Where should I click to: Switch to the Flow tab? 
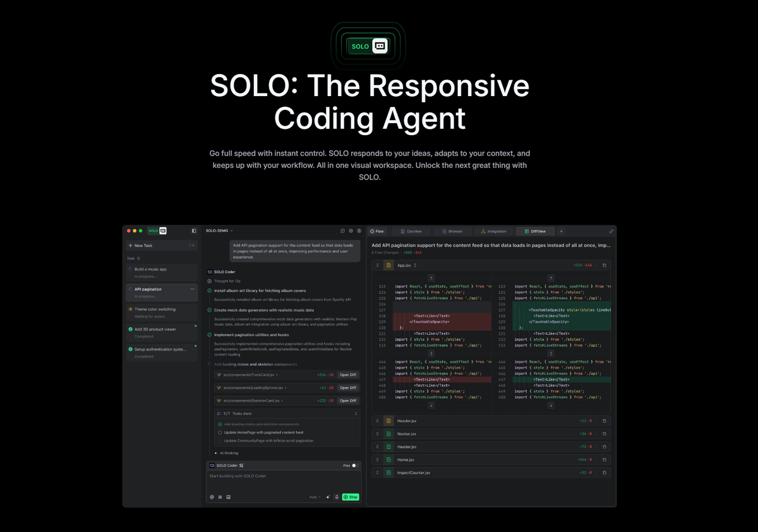click(x=377, y=231)
